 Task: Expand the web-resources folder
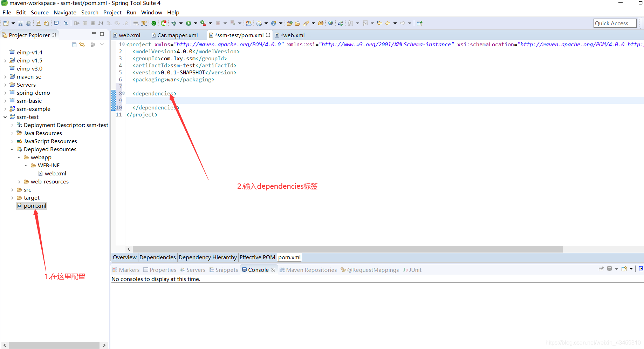point(19,182)
